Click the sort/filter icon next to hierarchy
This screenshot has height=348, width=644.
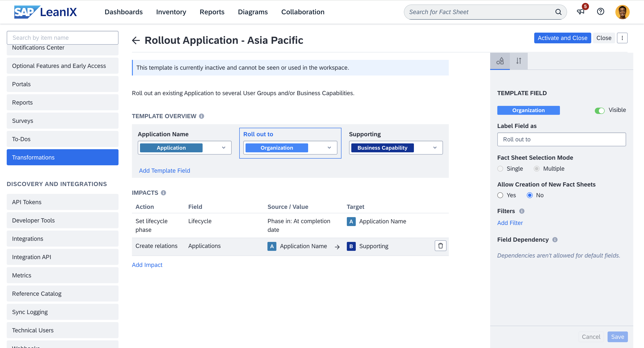click(x=519, y=61)
